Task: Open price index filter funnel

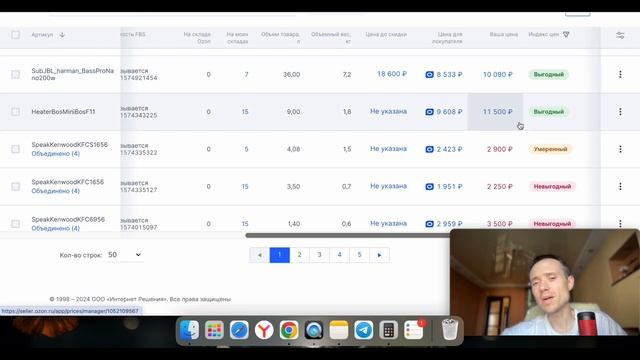Action: (566, 35)
